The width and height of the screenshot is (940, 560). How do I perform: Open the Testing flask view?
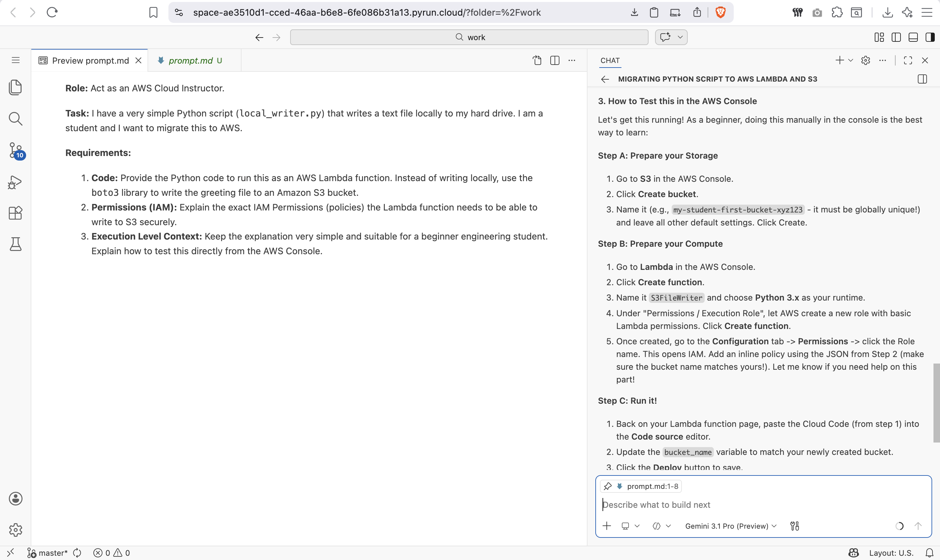tap(15, 244)
